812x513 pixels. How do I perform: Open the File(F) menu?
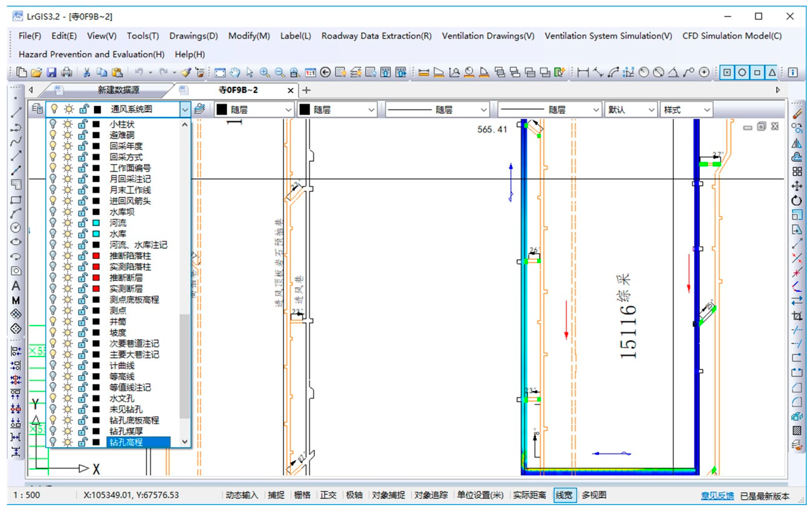pyautogui.click(x=30, y=36)
